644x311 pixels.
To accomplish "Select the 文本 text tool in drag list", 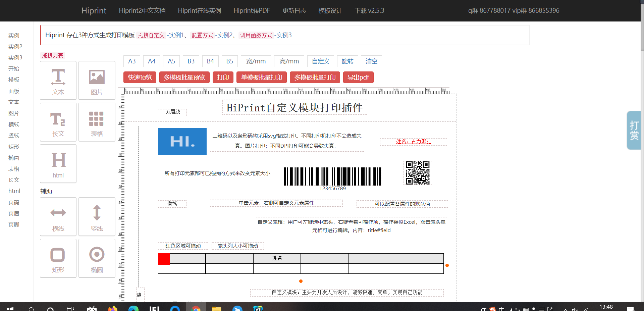I will 58,81.
